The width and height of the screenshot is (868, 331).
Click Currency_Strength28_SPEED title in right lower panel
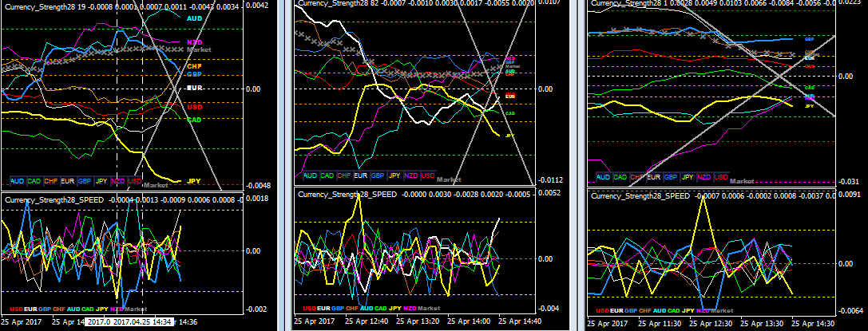(641, 196)
